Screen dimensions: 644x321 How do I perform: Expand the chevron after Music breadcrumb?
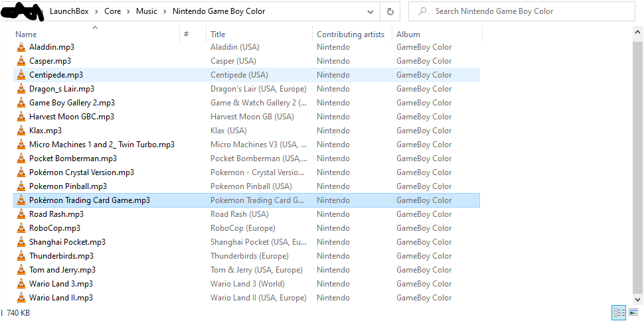click(165, 11)
